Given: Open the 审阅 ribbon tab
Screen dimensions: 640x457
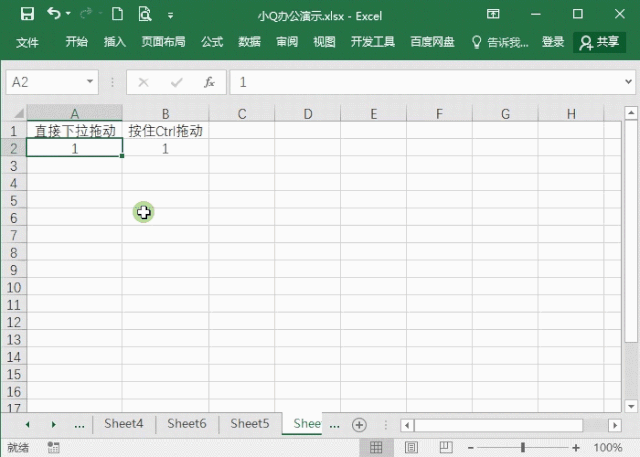Looking at the screenshot, I should point(287,42).
